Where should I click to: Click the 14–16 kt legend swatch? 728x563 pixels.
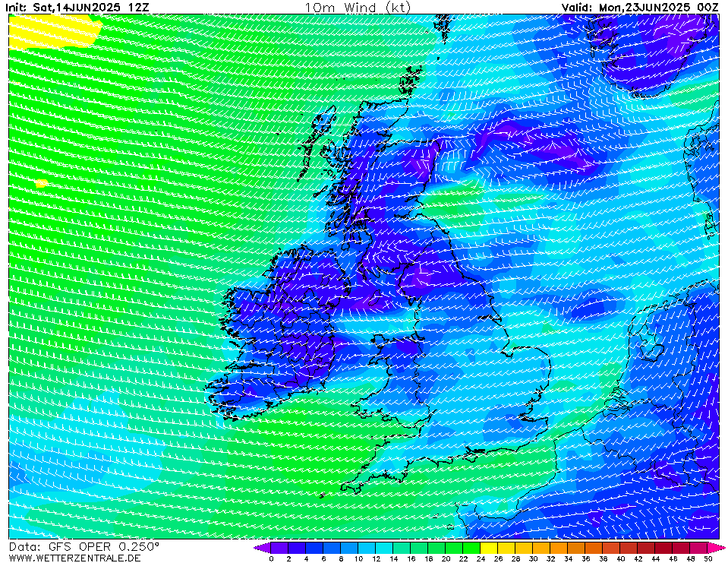[x=402, y=547]
